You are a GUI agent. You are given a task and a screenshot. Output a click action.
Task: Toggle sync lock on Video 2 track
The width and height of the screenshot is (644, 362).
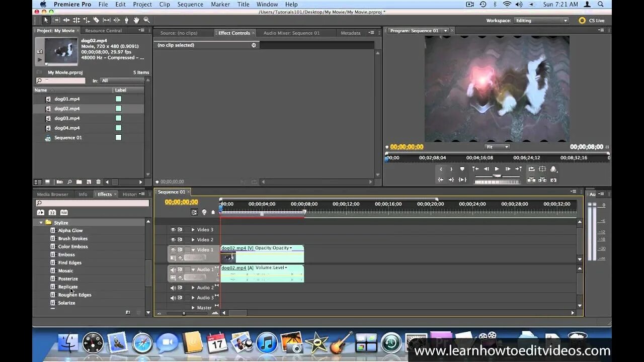click(x=180, y=240)
